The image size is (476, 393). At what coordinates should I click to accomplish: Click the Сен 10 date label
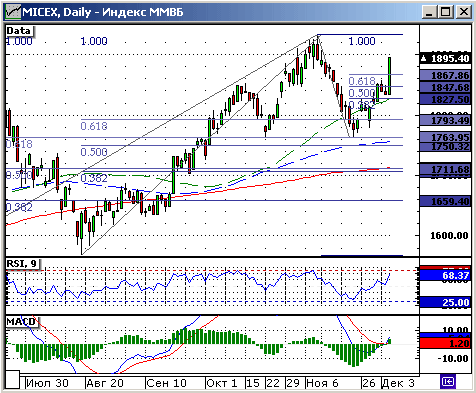167,383
